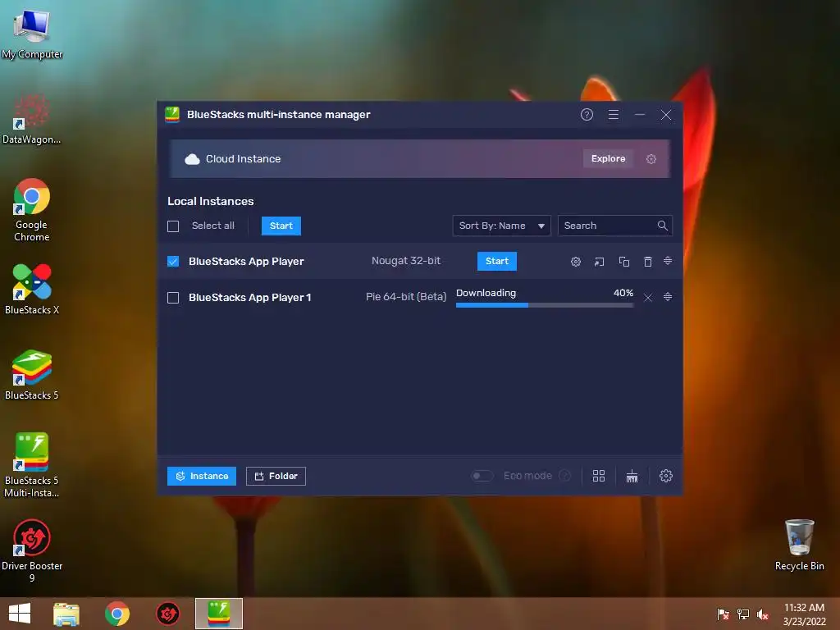Check the BlueStacks App Player 1 checkbox
Image resolution: width=840 pixels, height=630 pixels.
click(x=173, y=297)
